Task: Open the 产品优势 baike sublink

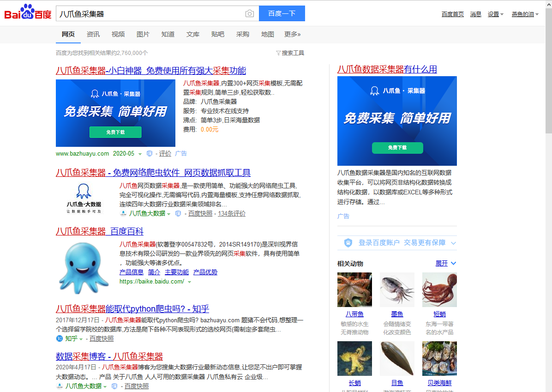Action: (x=205, y=272)
